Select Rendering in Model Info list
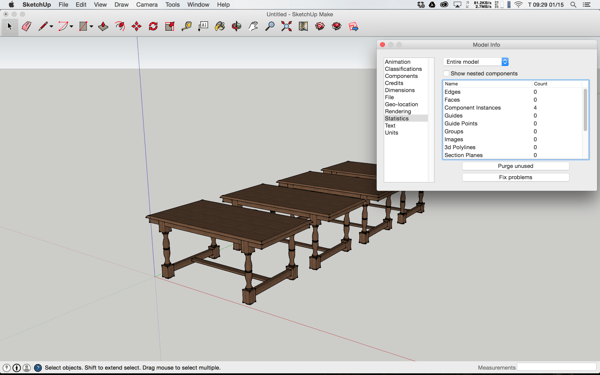The width and height of the screenshot is (600, 375). [398, 111]
